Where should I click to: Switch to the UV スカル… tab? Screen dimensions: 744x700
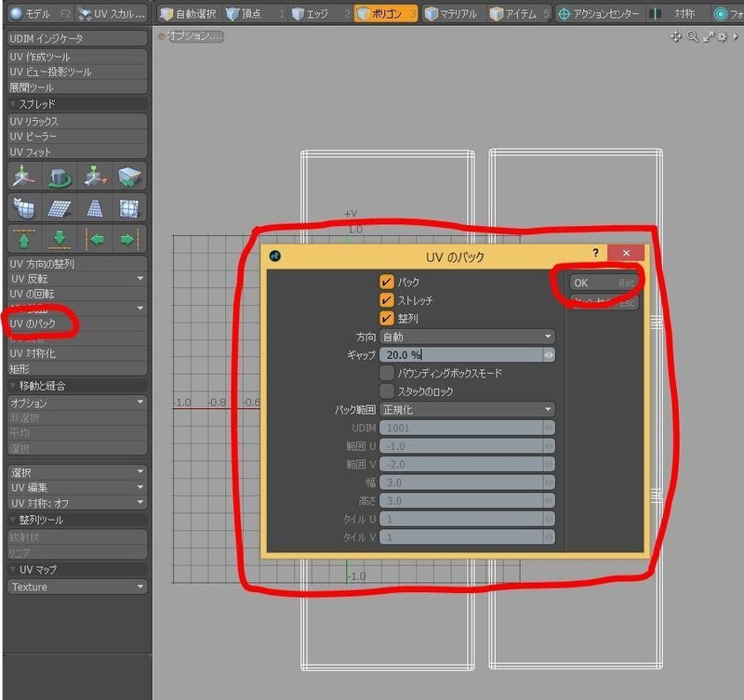(112, 14)
